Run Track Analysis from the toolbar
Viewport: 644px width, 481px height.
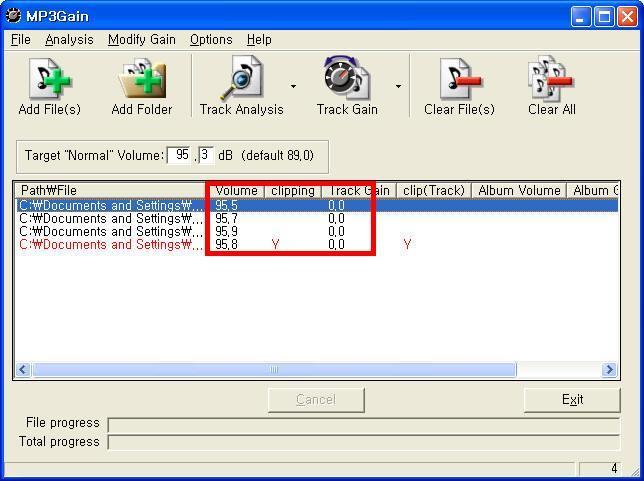242,87
